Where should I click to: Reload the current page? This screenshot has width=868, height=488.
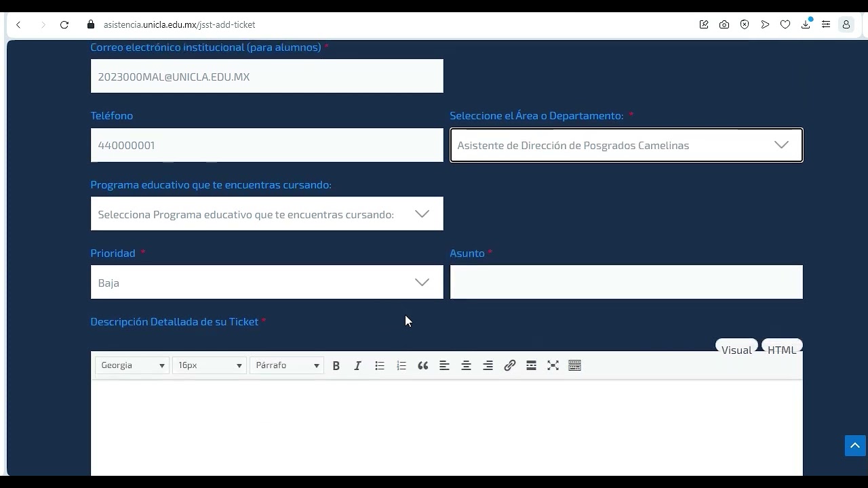[64, 24]
